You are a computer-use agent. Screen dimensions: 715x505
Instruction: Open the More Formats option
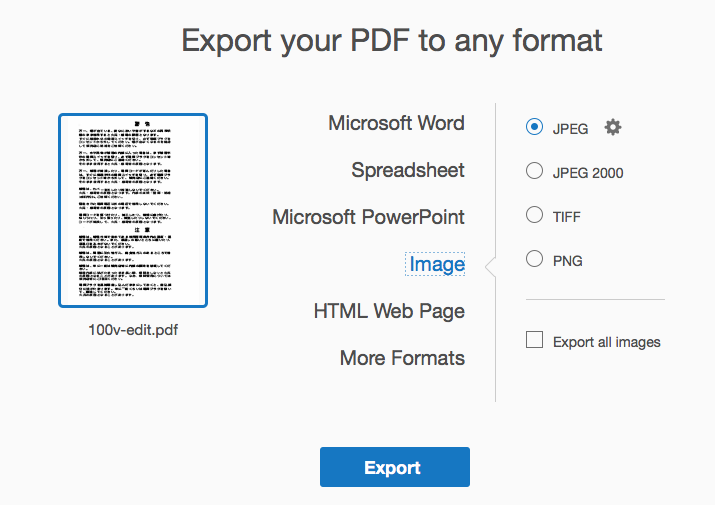[402, 357]
